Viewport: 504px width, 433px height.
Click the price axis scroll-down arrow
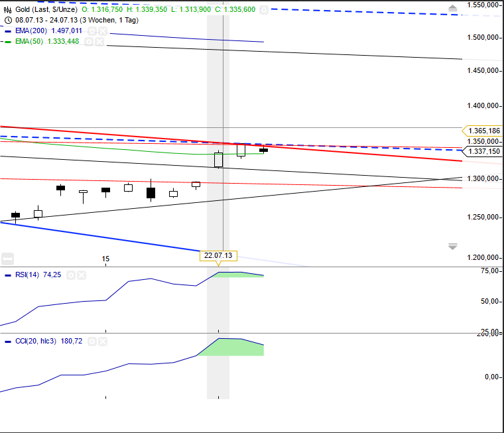[452, 247]
